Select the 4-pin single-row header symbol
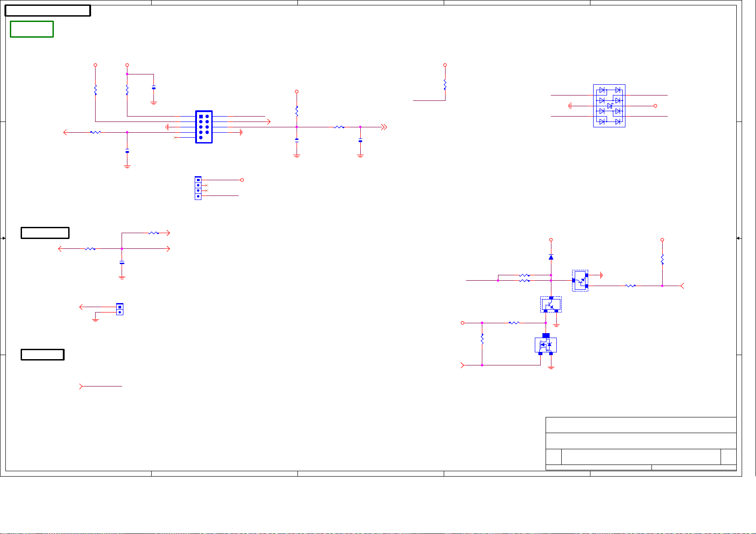 [198, 188]
